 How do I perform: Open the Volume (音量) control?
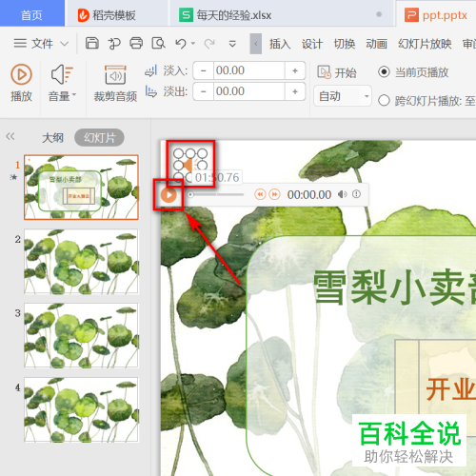(62, 83)
